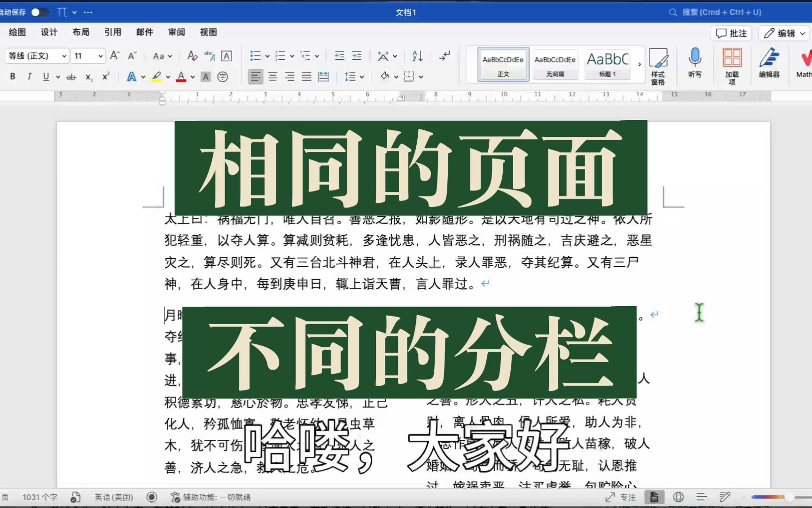Switch to web layout view in status bar
Viewport: 812px width, 508px height.
coord(678,497)
